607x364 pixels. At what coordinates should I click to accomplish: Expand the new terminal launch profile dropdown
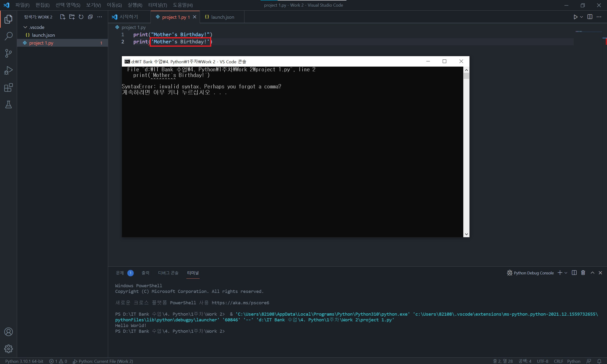(x=566, y=273)
